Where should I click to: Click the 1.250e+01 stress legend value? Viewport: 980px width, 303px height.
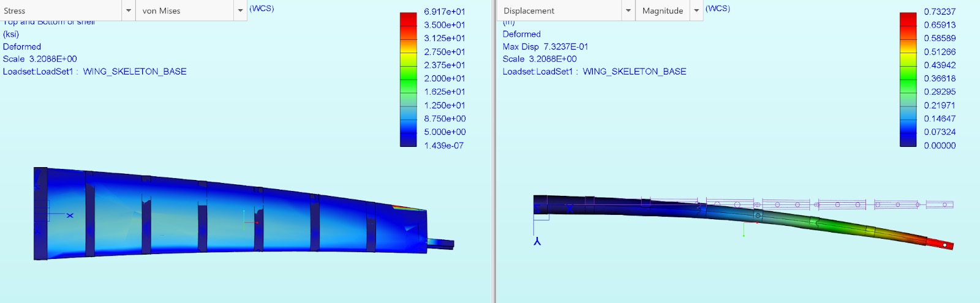(445, 105)
